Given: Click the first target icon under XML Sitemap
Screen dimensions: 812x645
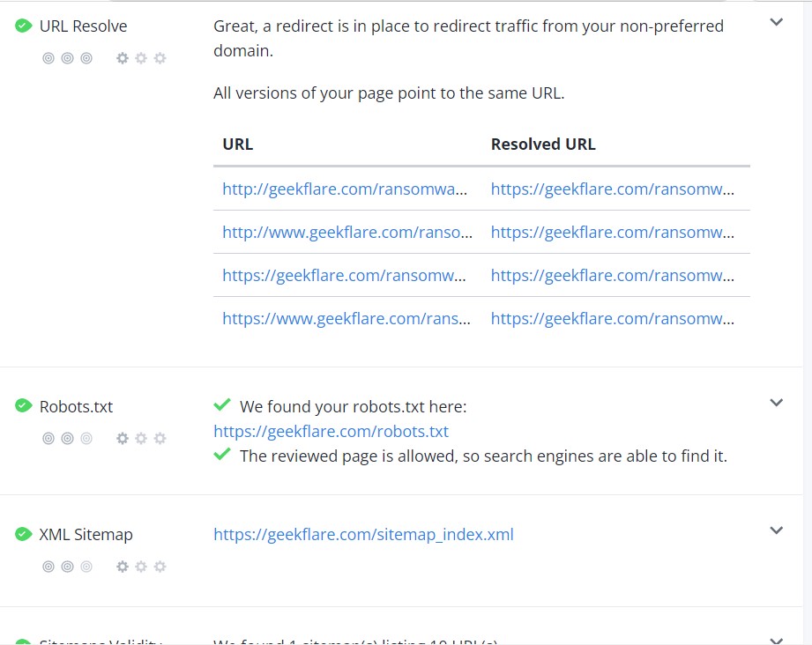Looking at the screenshot, I should 48,567.
